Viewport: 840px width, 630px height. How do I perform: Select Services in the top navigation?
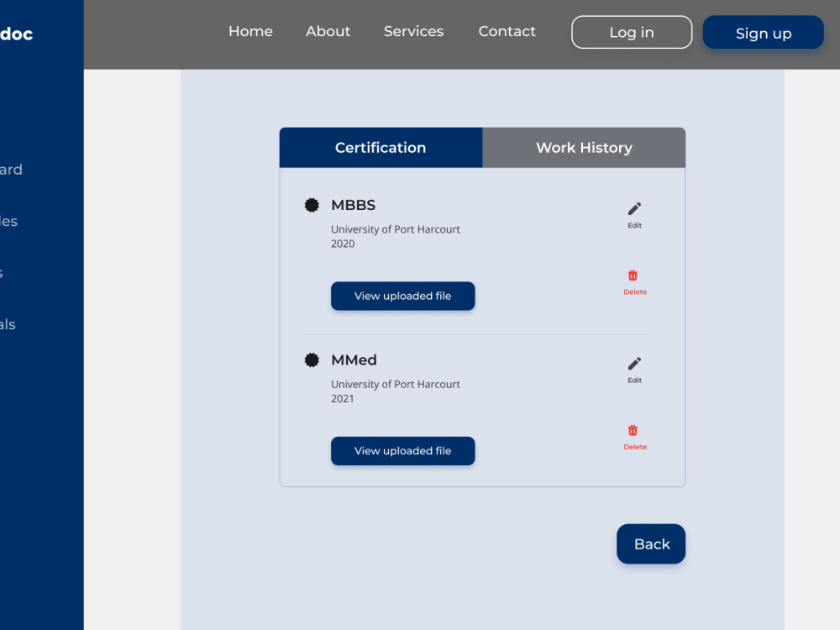pos(413,31)
